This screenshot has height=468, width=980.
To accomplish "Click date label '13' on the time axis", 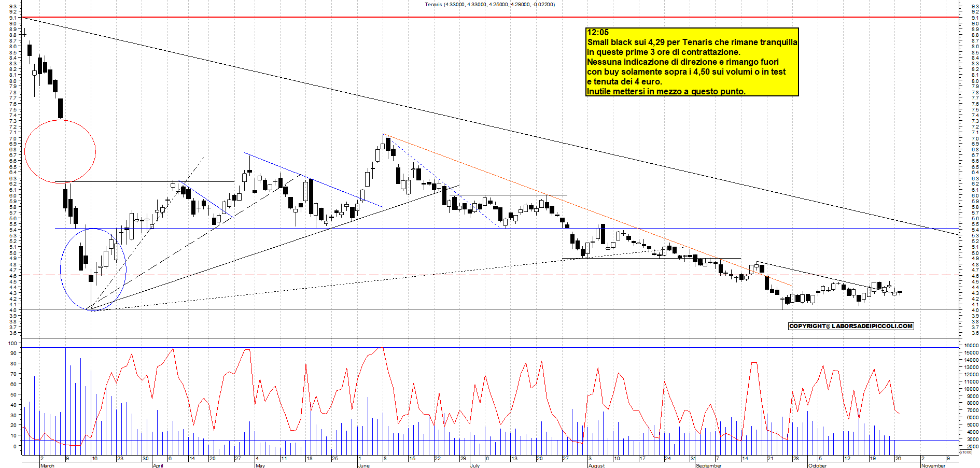I will tap(514, 459).
